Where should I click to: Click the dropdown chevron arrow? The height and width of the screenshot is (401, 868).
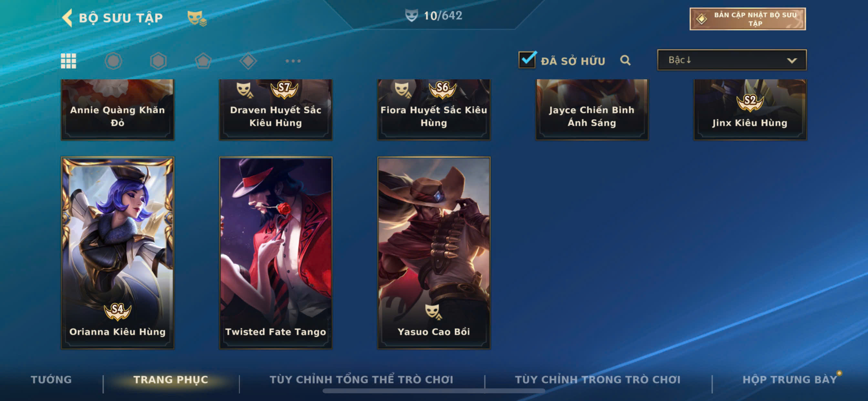791,61
